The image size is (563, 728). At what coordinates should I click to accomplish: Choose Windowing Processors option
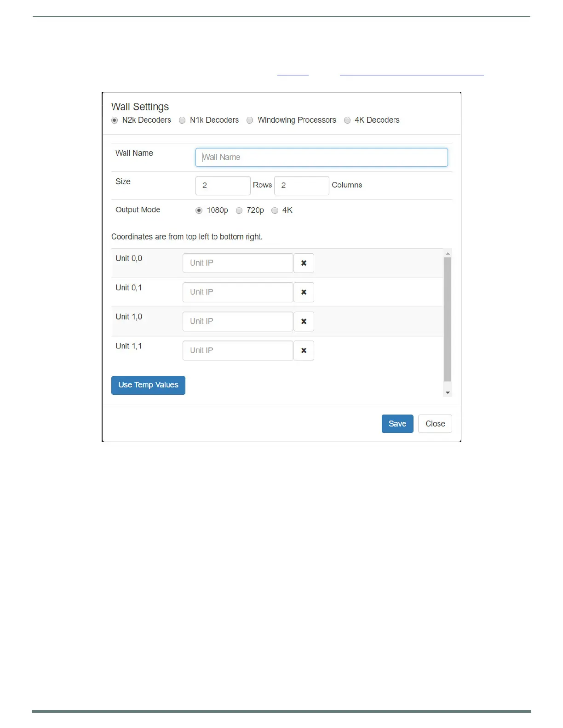click(250, 120)
